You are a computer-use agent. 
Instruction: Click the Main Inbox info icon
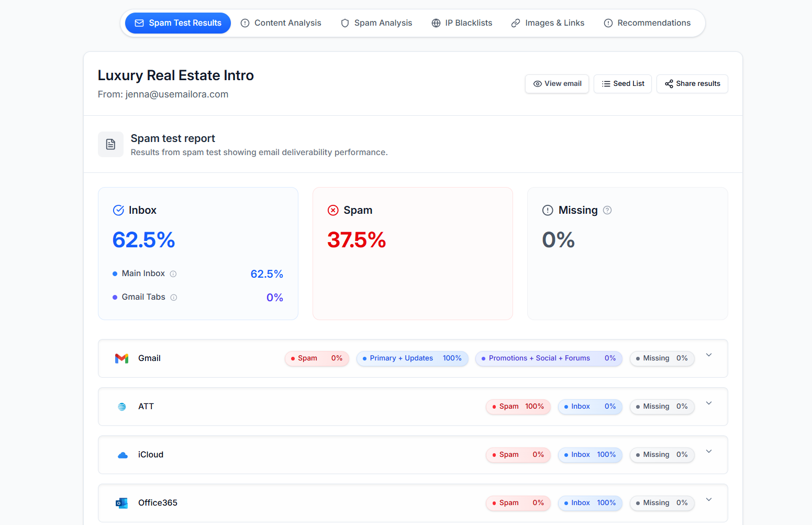pyautogui.click(x=173, y=274)
